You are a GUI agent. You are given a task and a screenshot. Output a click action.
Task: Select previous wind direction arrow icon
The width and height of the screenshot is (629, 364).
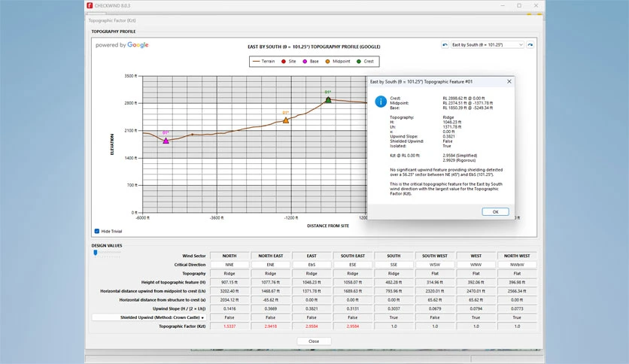pyautogui.click(x=445, y=45)
